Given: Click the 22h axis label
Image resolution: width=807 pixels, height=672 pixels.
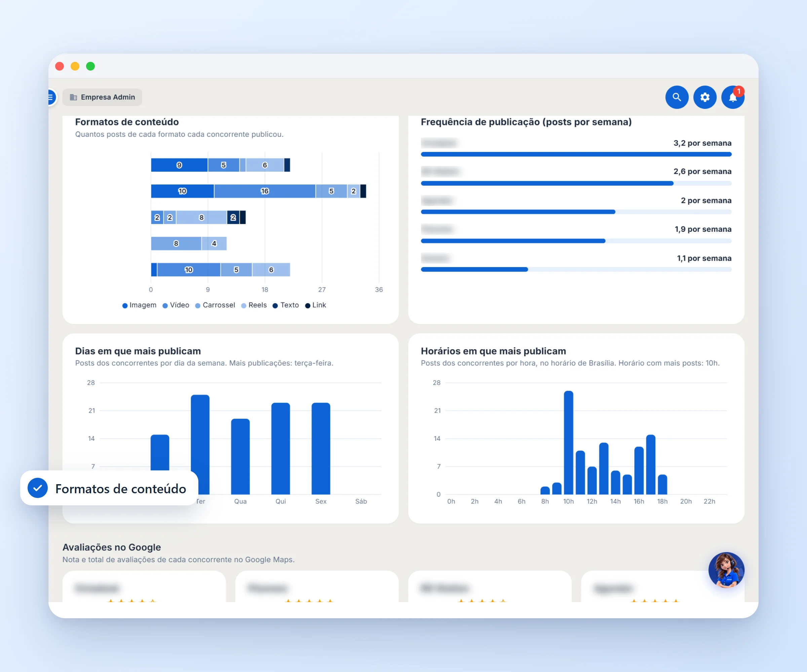Looking at the screenshot, I should (709, 502).
